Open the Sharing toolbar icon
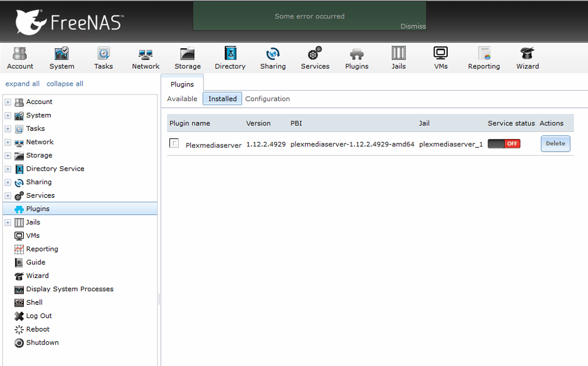The width and height of the screenshot is (588, 366). point(273,58)
